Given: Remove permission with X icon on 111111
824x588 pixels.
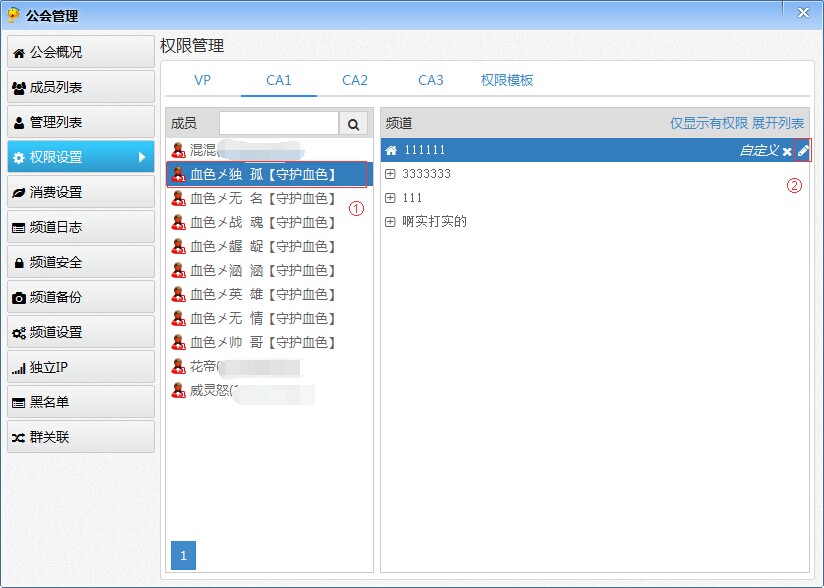Looking at the screenshot, I should pos(787,152).
